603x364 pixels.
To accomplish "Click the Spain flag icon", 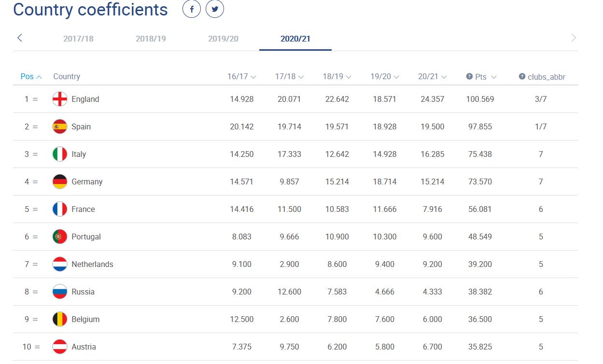I will [60, 126].
